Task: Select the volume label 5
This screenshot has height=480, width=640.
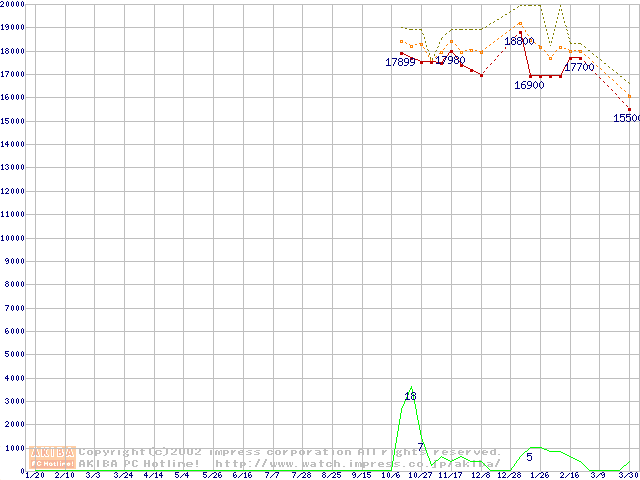Action: pos(529,457)
